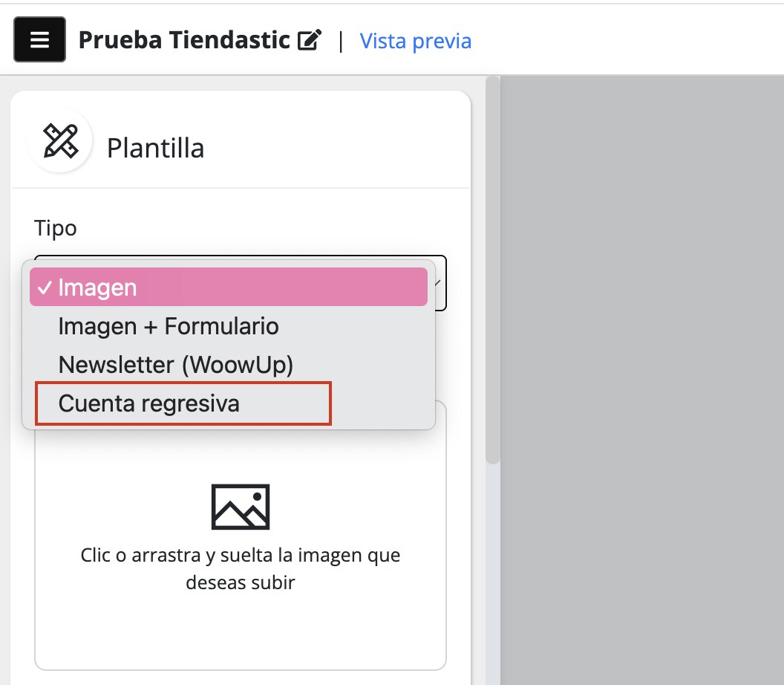Image resolution: width=784 pixels, height=685 pixels.
Task: Pick Cuenta regresiva from the dropdown
Action: tap(149, 403)
